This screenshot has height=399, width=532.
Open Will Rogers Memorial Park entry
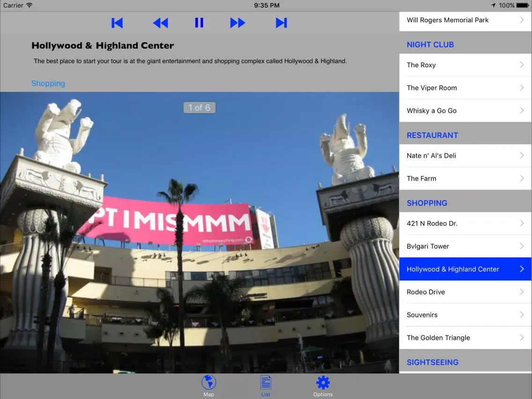coord(465,20)
